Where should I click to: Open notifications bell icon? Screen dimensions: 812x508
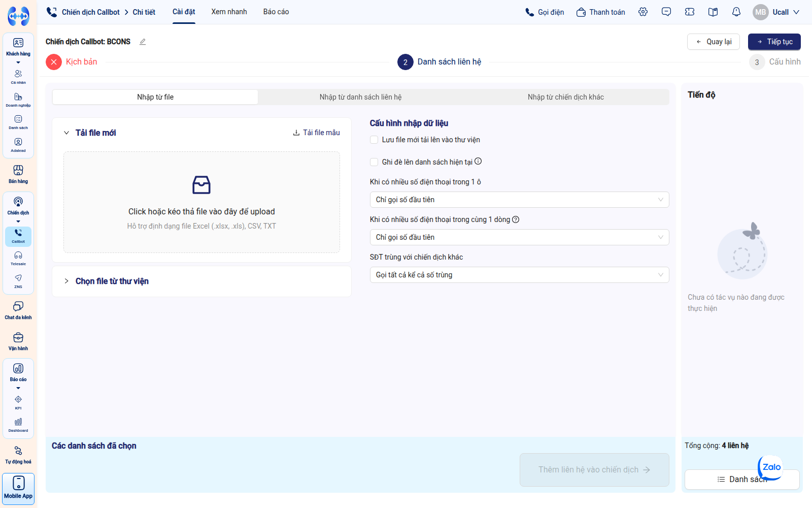pyautogui.click(x=736, y=12)
